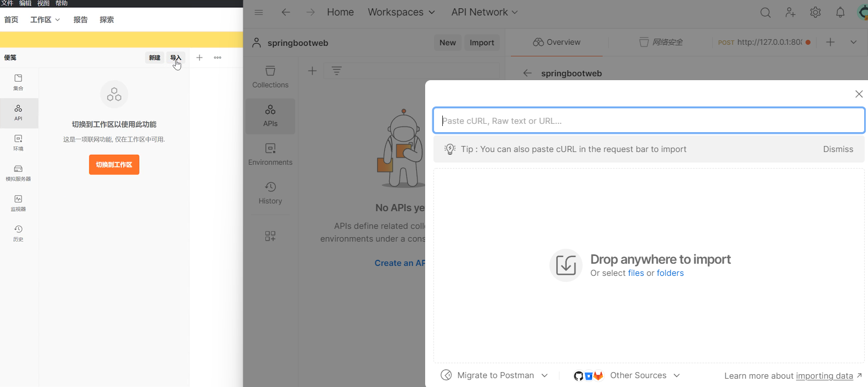The width and height of the screenshot is (868, 387).
Task: Open the 编辑 menu in the left window
Action: 25,3
